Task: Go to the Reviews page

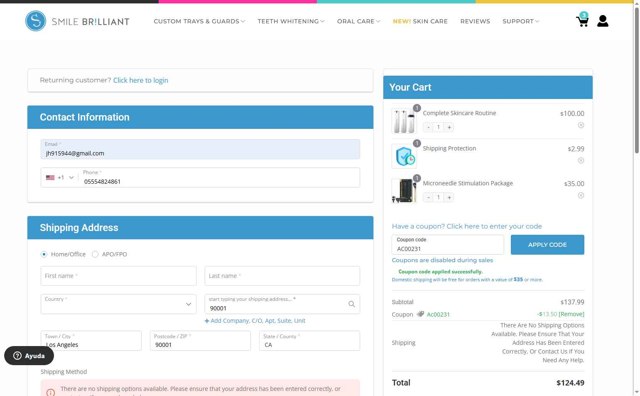Action: point(475,21)
